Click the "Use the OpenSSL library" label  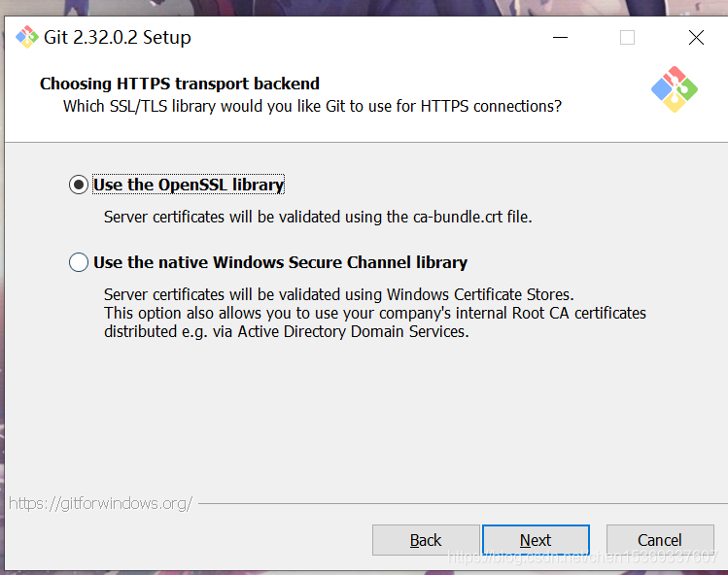click(189, 185)
